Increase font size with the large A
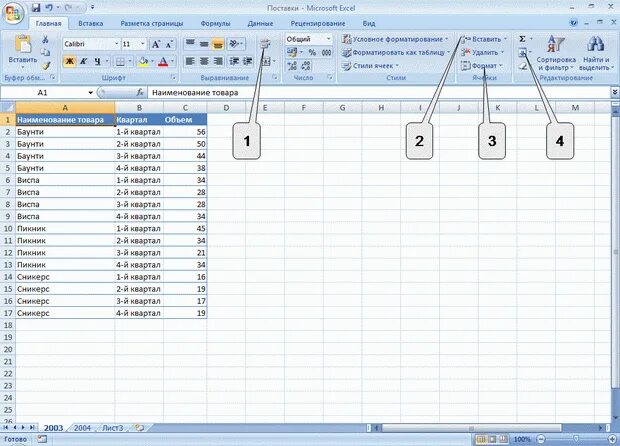 (156, 44)
